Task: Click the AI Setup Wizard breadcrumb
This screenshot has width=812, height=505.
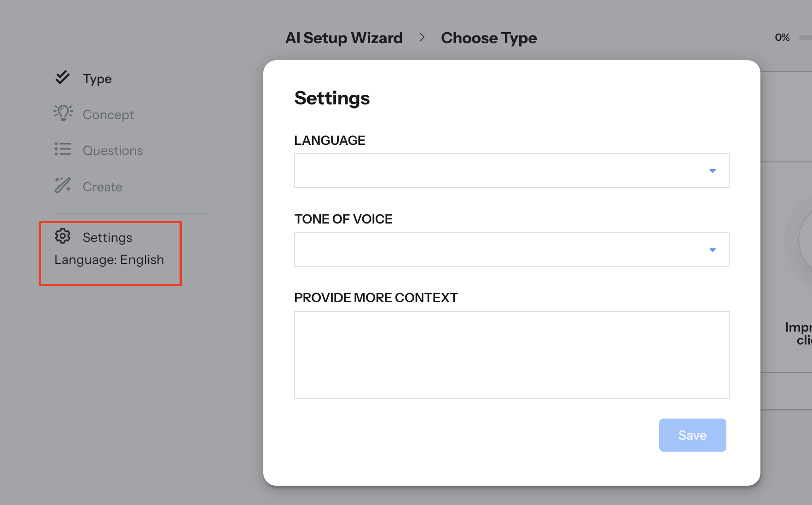Action: (344, 38)
